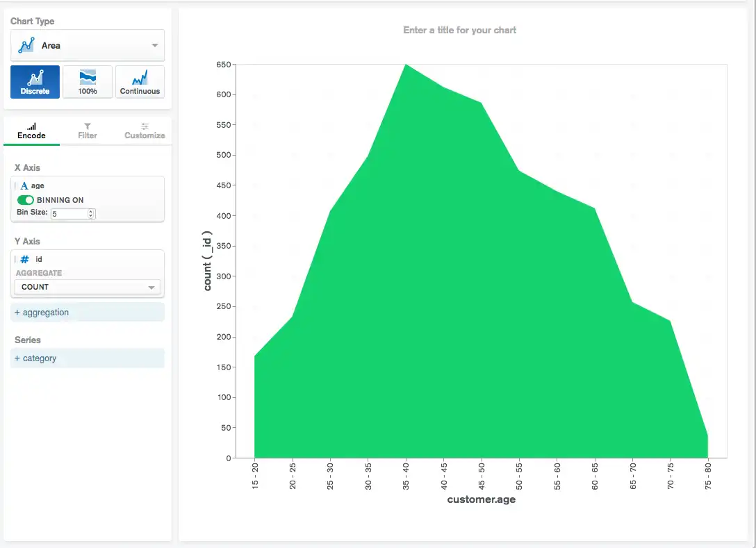Viewport: 756px width, 548px height.
Task: Increase Bin Size using the stepper
Action: click(x=91, y=211)
